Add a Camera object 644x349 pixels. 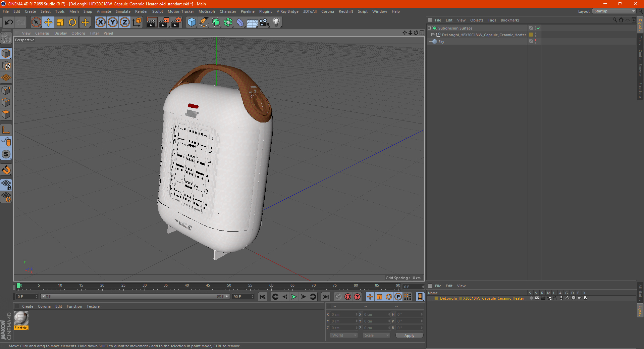click(264, 22)
